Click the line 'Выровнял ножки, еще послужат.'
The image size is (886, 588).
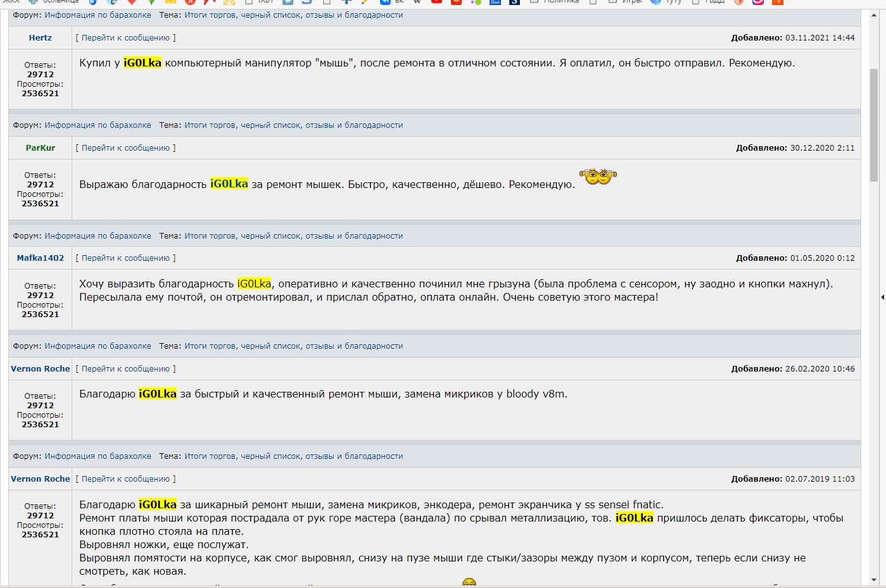click(164, 544)
